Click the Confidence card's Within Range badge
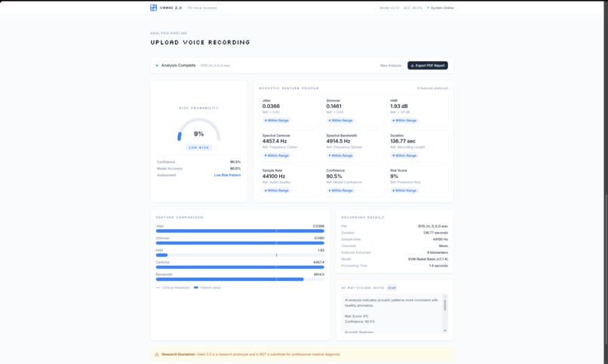Screen dimensions: 608x364 pos(340,191)
